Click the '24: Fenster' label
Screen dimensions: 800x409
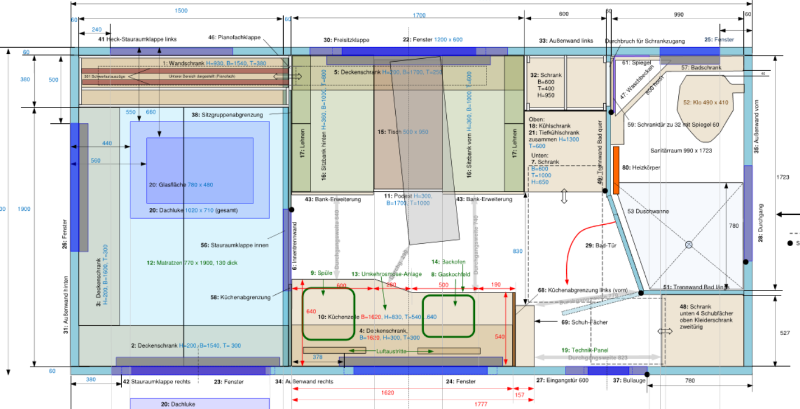pyautogui.click(x=461, y=381)
